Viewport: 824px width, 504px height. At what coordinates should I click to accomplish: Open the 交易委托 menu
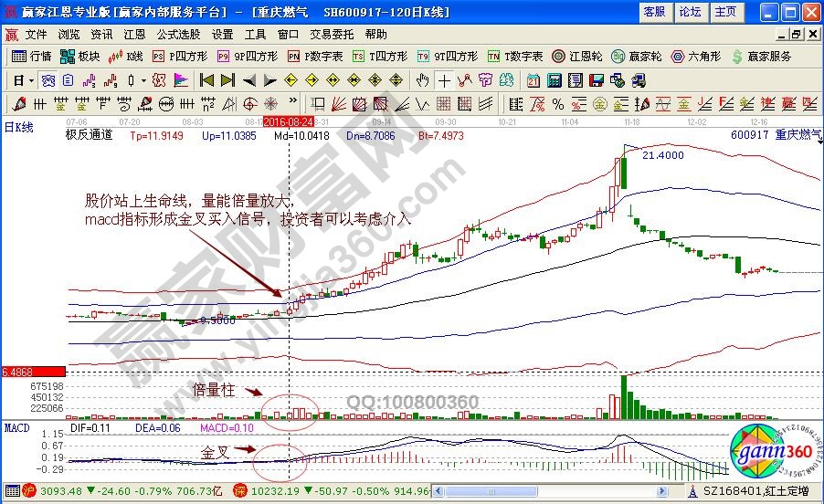(330, 34)
